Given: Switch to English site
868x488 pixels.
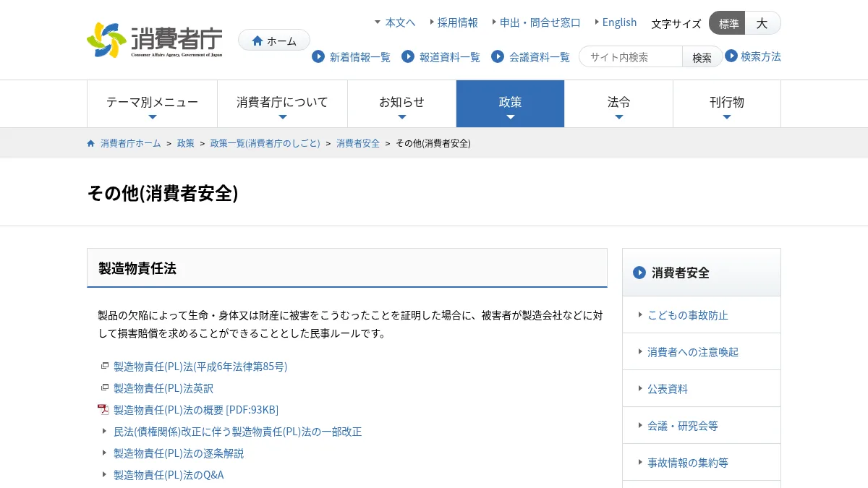Looking at the screenshot, I should click(620, 22).
